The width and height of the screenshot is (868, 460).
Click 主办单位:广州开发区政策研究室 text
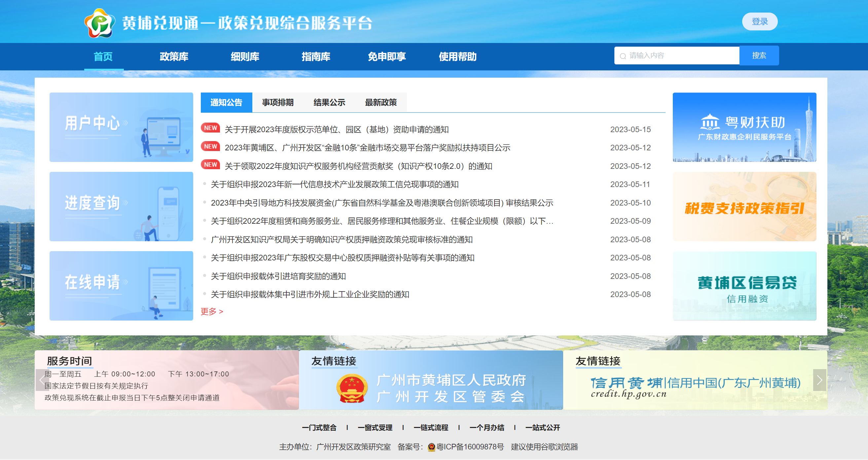coord(335,447)
